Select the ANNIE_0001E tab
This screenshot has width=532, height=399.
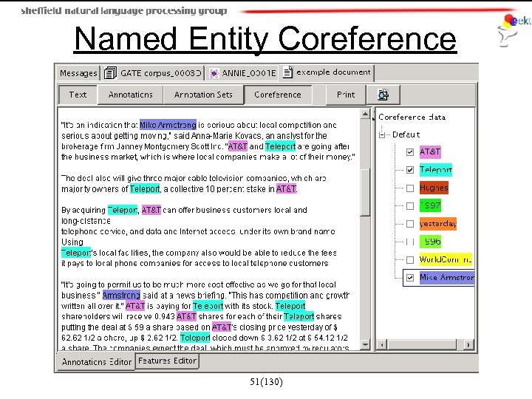tap(242, 73)
